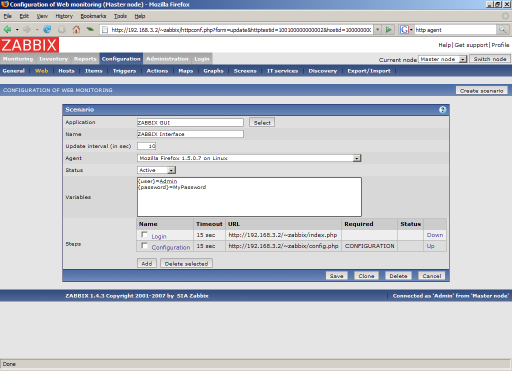This screenshot has height=371, width=512.
Task: Tick the Configuration step checkbox
Action: [144, 246]
